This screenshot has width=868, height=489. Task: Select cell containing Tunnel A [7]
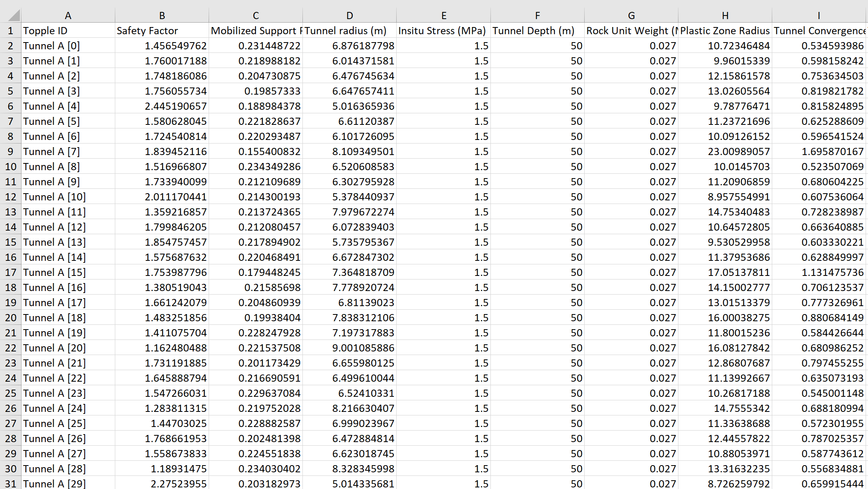coord(68,151)
